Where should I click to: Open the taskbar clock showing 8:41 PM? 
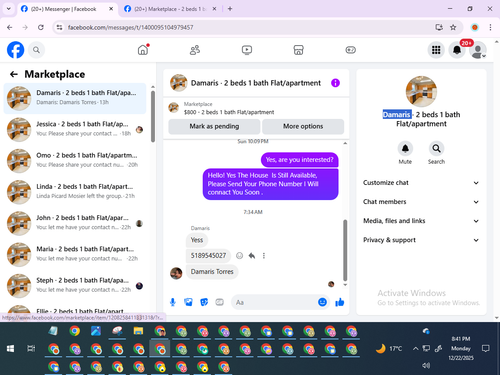tap(461, 348)
